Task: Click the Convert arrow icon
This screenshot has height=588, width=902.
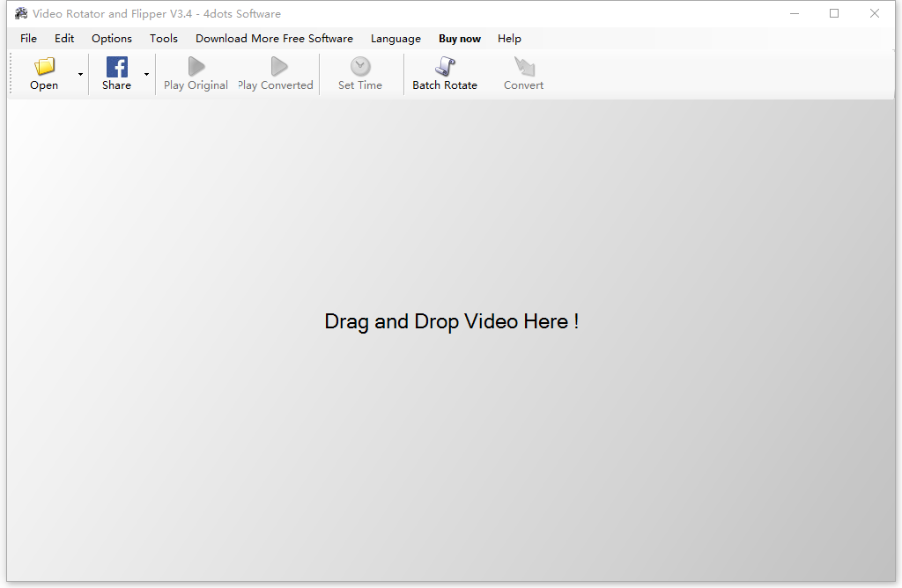Action: point(524,66)
